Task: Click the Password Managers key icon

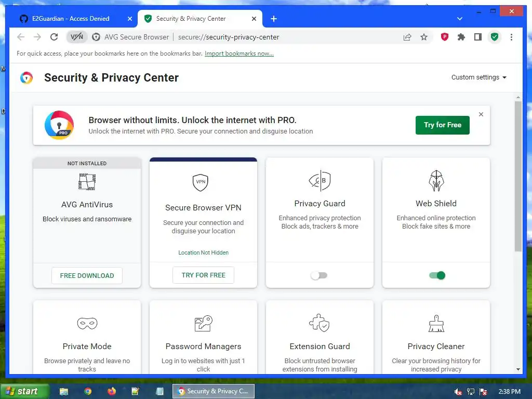Action: coord(203,323)
